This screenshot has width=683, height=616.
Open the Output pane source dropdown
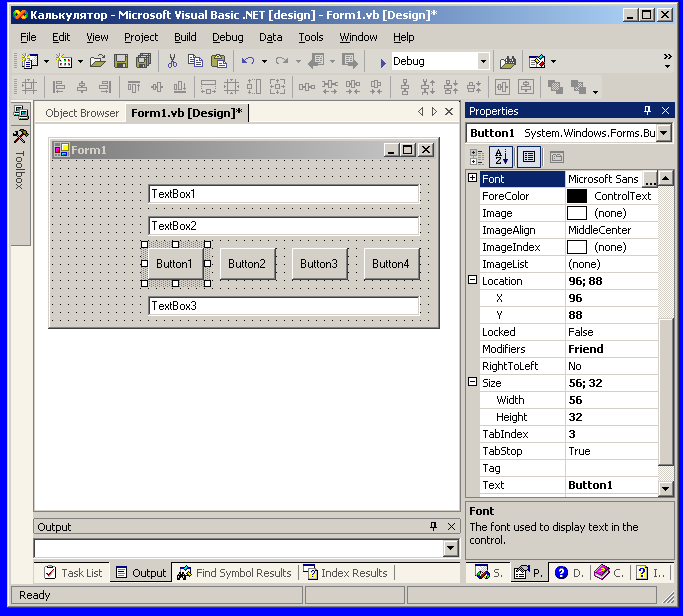[451, 548]
